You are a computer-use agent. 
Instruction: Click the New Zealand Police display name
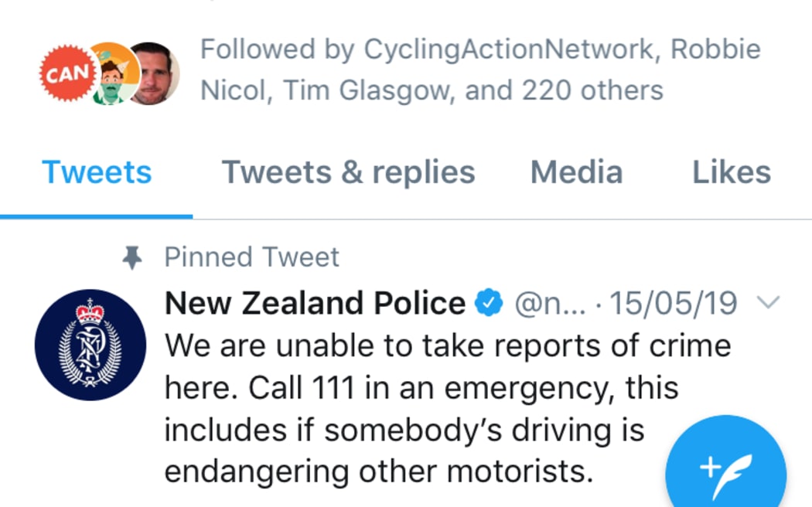point(315,304)
